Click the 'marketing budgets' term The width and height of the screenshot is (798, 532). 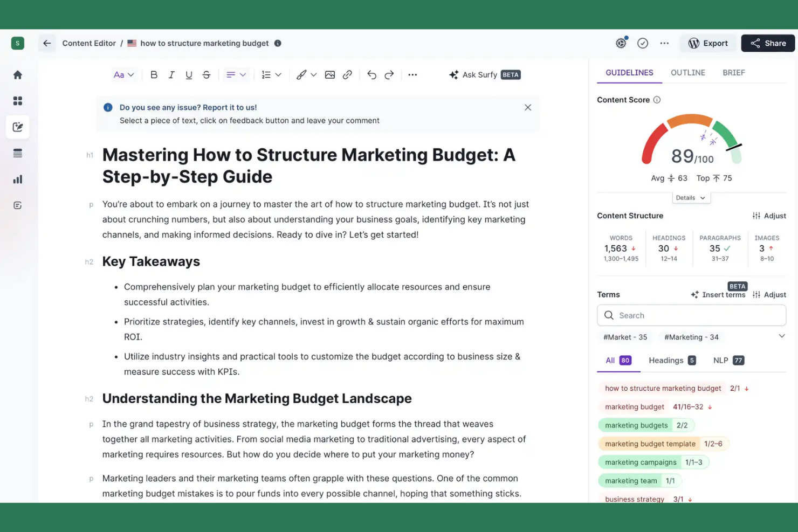[x=646, y=425]
